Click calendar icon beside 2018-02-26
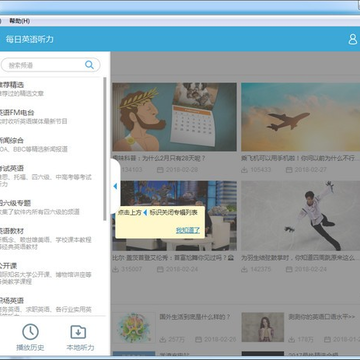Screen dimensions: 360x360 click(199, 339)
